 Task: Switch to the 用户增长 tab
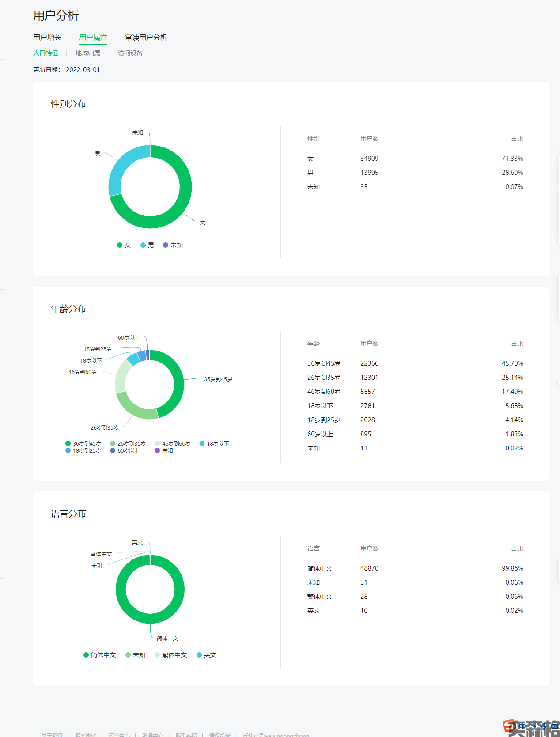[x=47, y=38]
